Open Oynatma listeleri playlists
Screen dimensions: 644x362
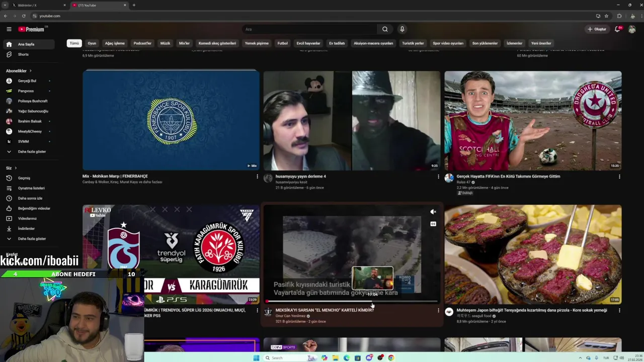[30, 188]
